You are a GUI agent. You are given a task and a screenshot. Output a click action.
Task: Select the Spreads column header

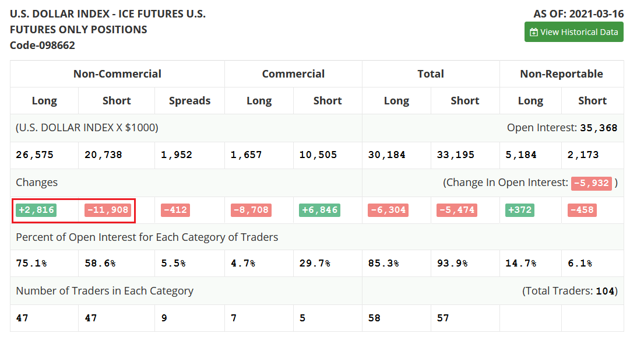(190, 101)
